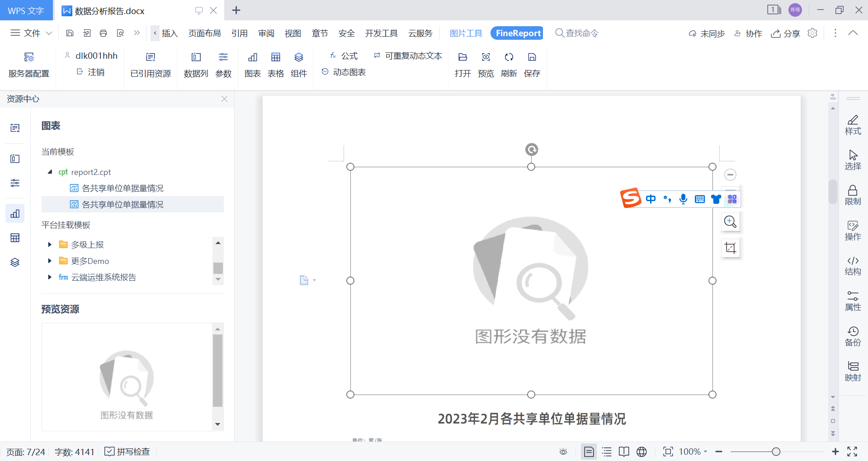Toggle Sogou input Chinese/English mode
The image size is (868, 461).
click(651, 199)
